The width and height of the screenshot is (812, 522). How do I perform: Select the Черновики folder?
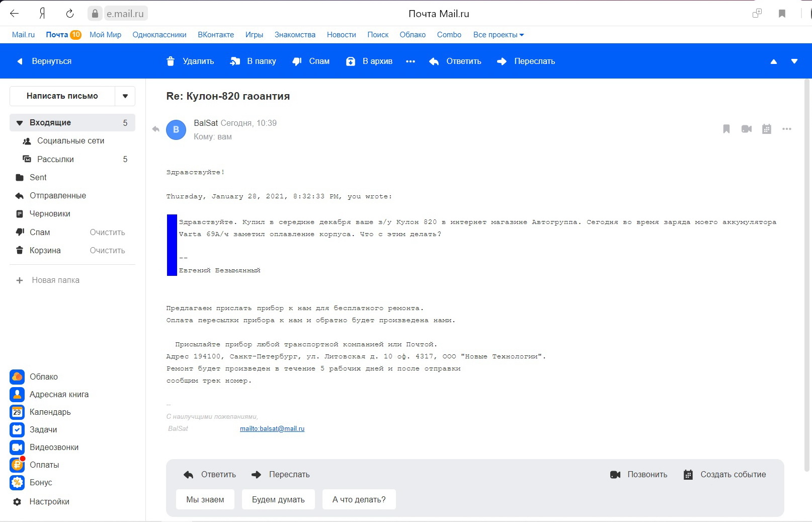tap(50, 214)
